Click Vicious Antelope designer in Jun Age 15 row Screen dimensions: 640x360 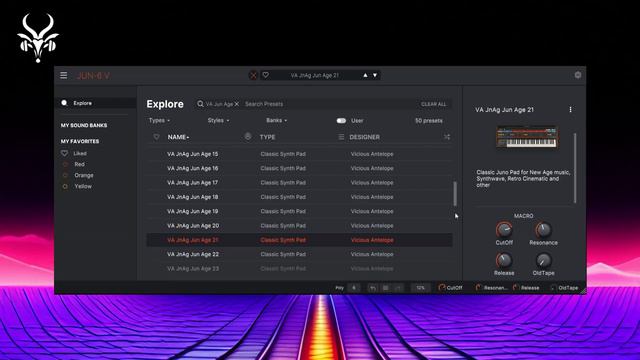[372, 154]
